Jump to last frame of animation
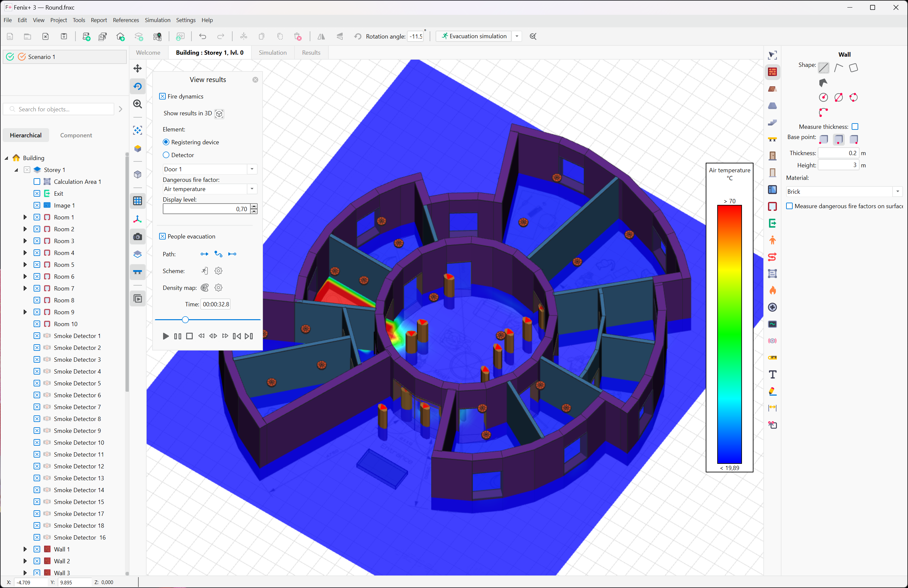The image size is (908, 588). point(249,336)
